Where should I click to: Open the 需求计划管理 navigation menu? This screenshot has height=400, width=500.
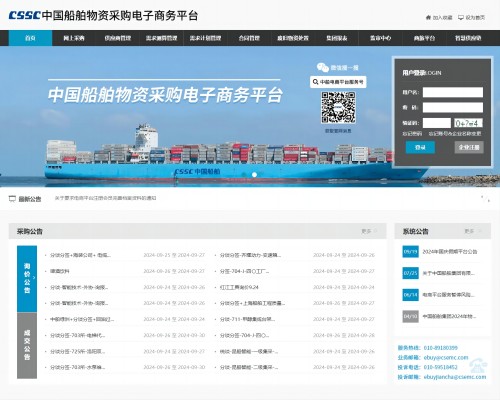[205, 38]
